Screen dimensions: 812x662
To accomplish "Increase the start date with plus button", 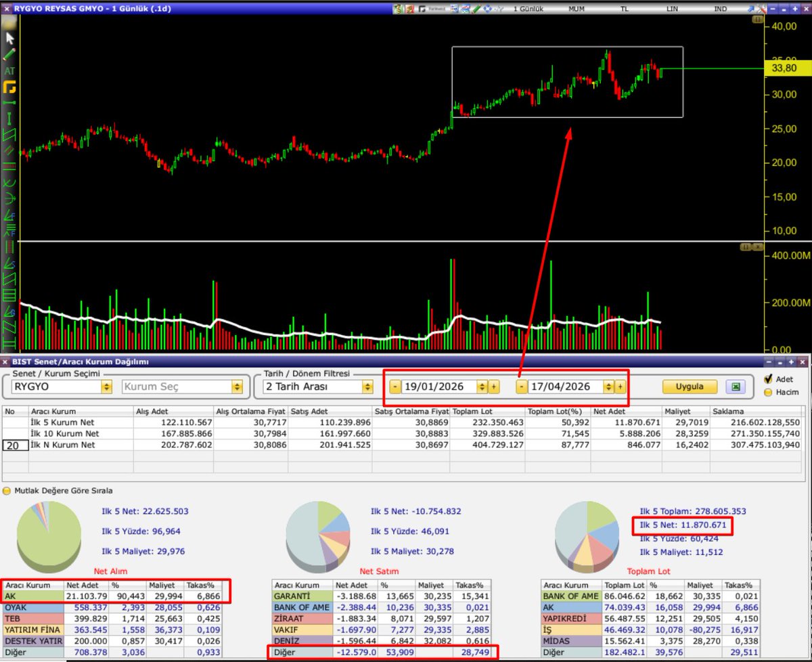I will (493, 387).
